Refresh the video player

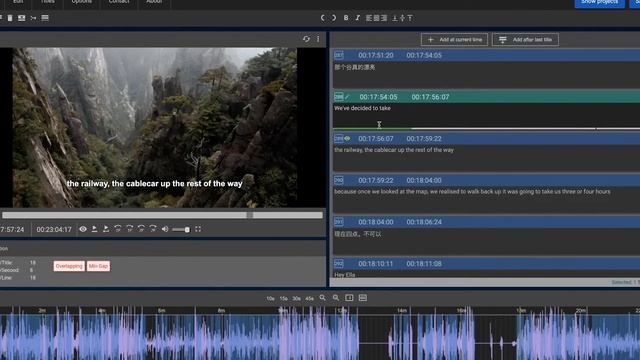[306, 39]
